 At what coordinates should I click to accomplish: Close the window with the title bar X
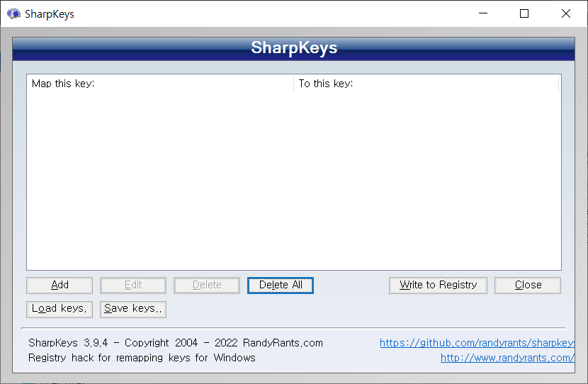[x=566, y=13]
